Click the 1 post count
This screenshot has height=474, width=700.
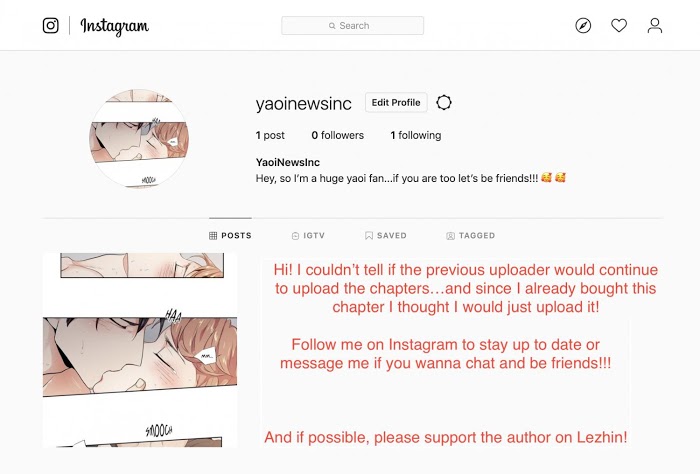(270, 135)
